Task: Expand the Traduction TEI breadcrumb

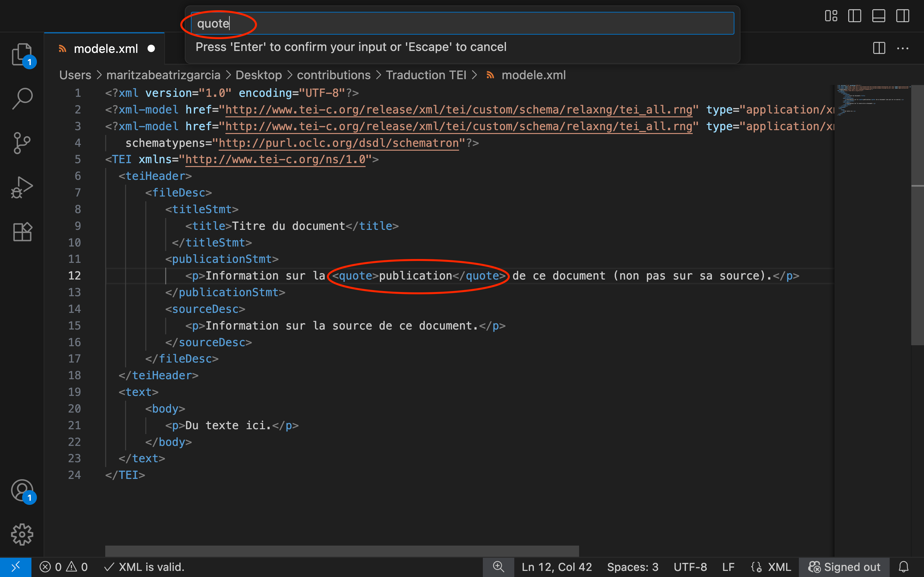Action: [x=427, y=75]
